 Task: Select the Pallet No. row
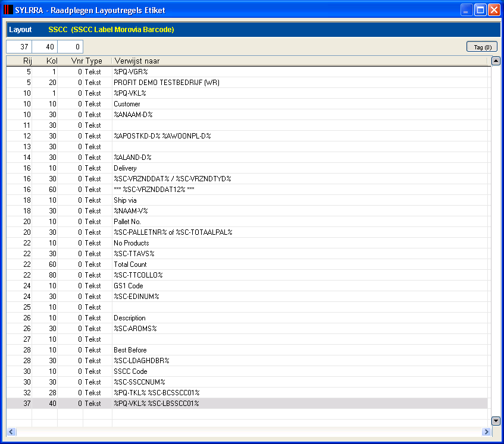[x=247, y=222]
